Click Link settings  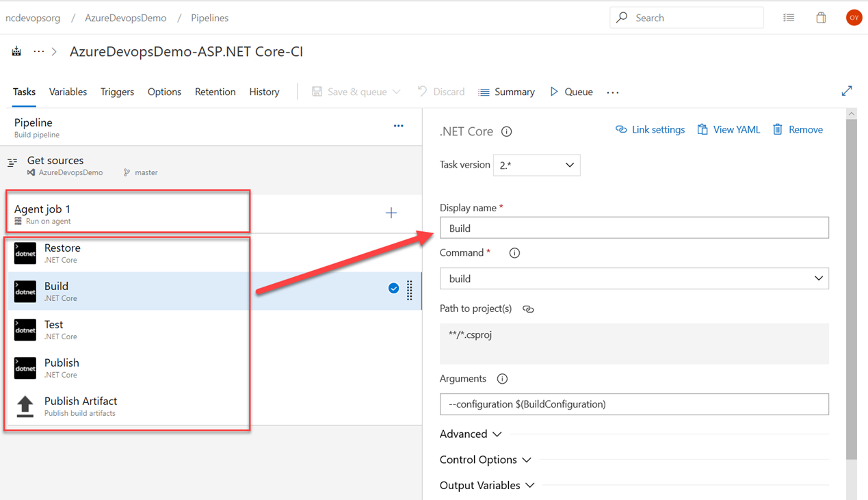tap(650, 129)
